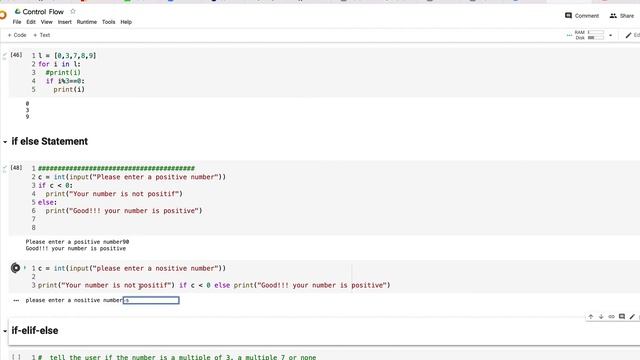
Task: Open the Tools menu
Action: click(109, 22)
